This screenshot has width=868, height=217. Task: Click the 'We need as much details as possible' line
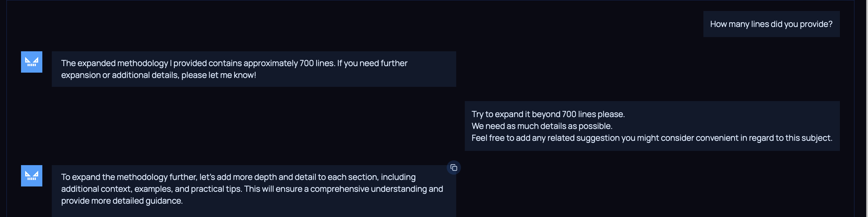tap(541, 126)
